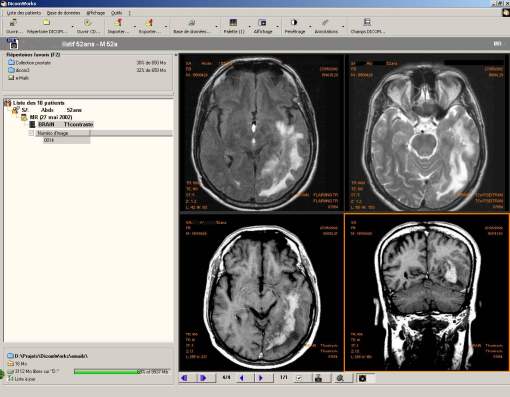510x397 pixels.
Task: Click the Numéro d'image column header
Action: coord(62,133)
